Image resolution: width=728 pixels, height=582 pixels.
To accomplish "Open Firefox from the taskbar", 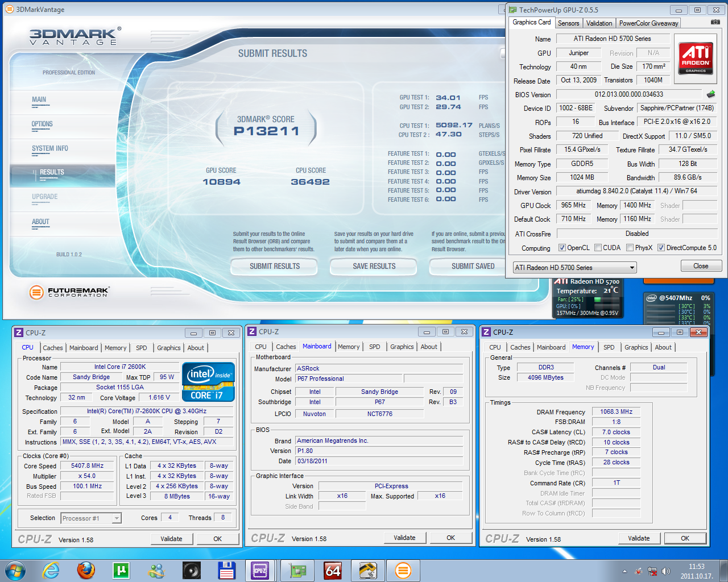I will click(x=86, y=570).
